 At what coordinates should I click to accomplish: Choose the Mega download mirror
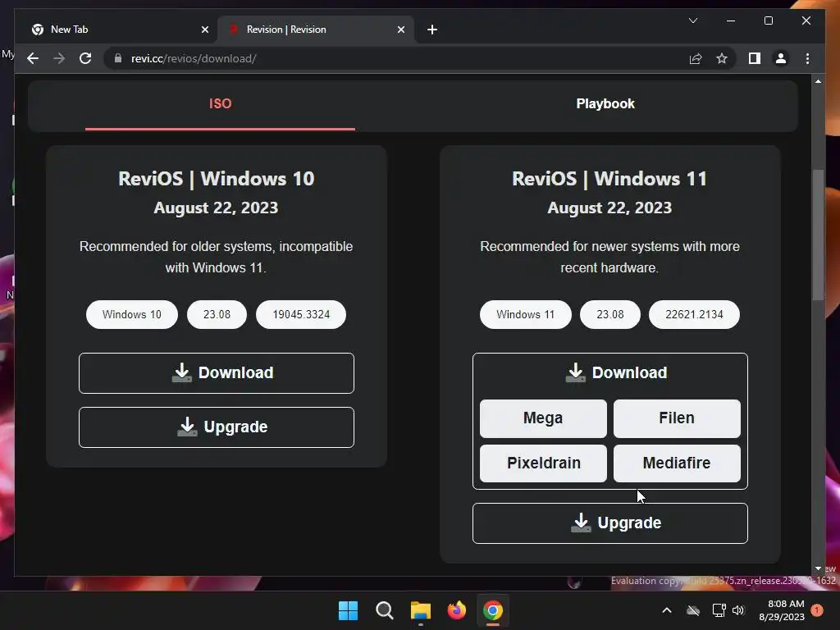coord(543,418)
